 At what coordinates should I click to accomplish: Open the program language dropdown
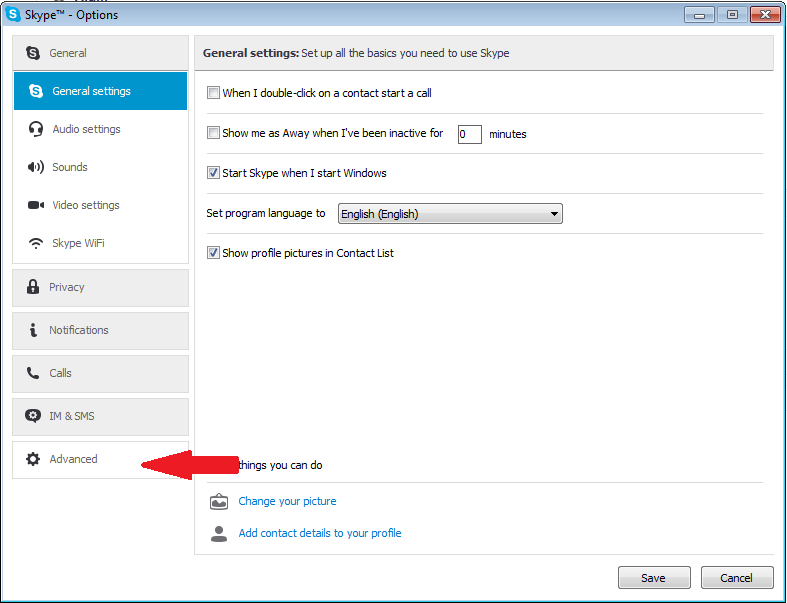(x=450, y=213)
